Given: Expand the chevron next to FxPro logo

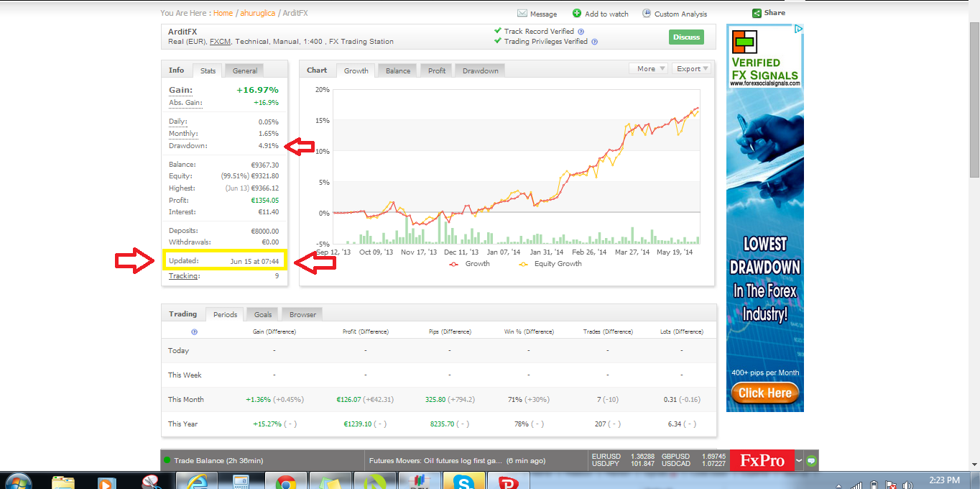Looking at the screenshot, I should tap(799, 460).
